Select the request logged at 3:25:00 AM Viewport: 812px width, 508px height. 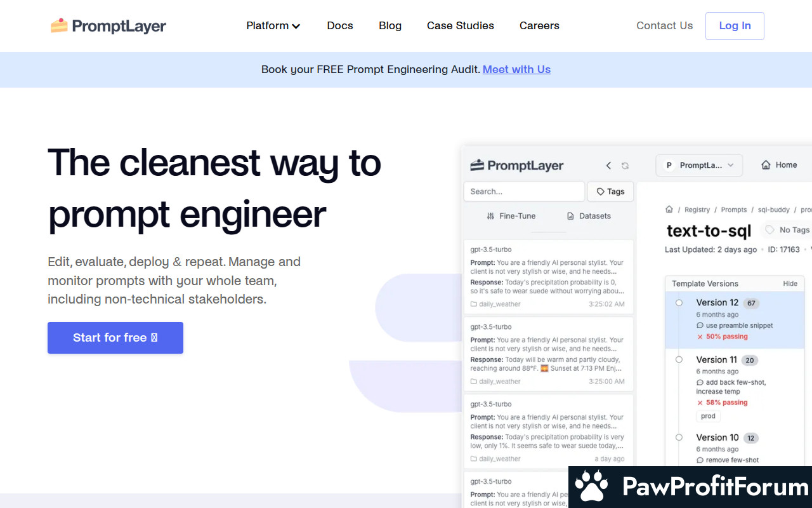coord(548,354)
